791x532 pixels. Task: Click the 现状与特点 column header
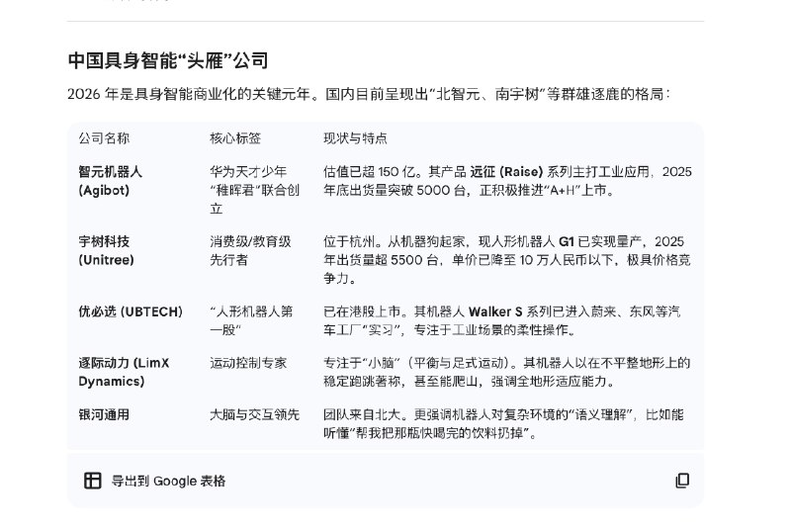pos(355,138)
